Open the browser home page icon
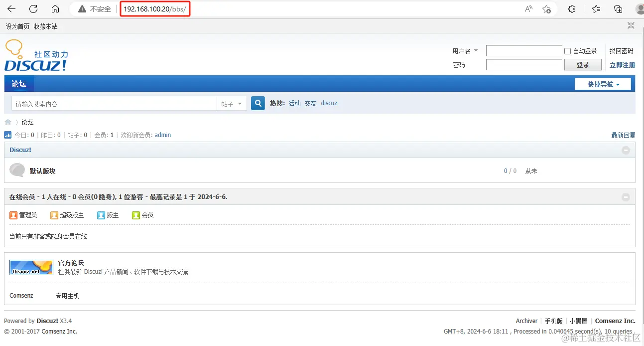This screenshot has height=346, width=644. [x=55, y=9]
